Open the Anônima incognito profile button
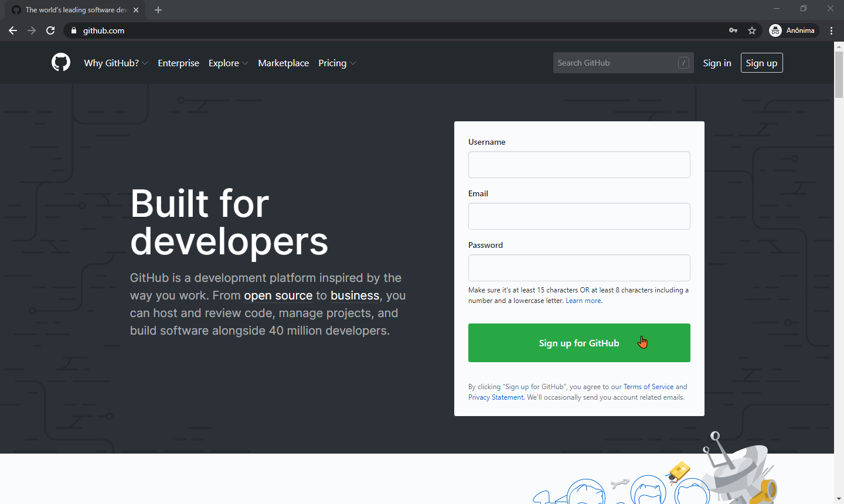This screenshot has height=504, width=844. [794, 30]
